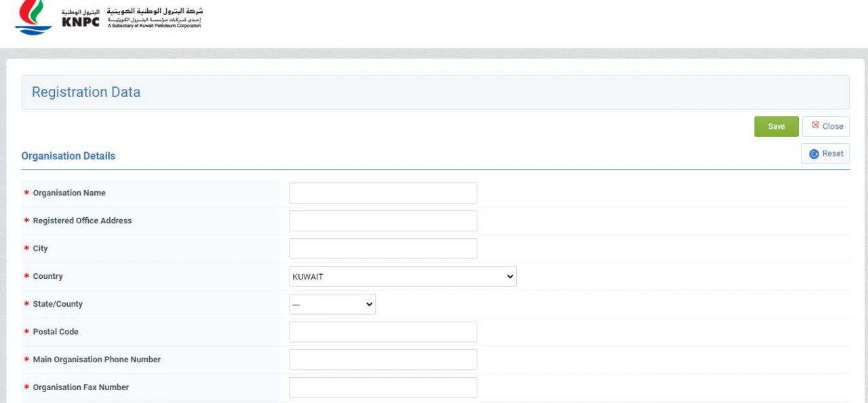Click the red asterisk beside City
The width and height of the screenshot is (868, 403).
click(25, 248)
